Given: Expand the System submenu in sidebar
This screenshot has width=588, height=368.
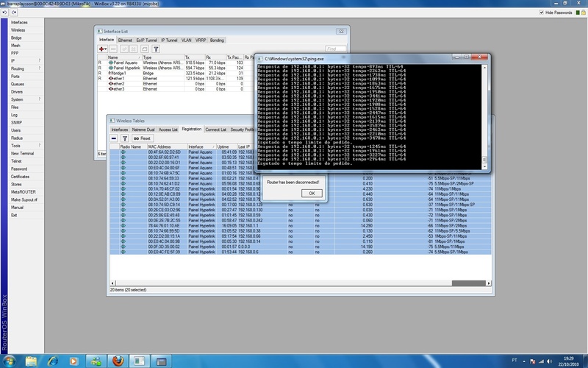Looking at the screenshot, I should pyautogui.click(x=40, y=99).
